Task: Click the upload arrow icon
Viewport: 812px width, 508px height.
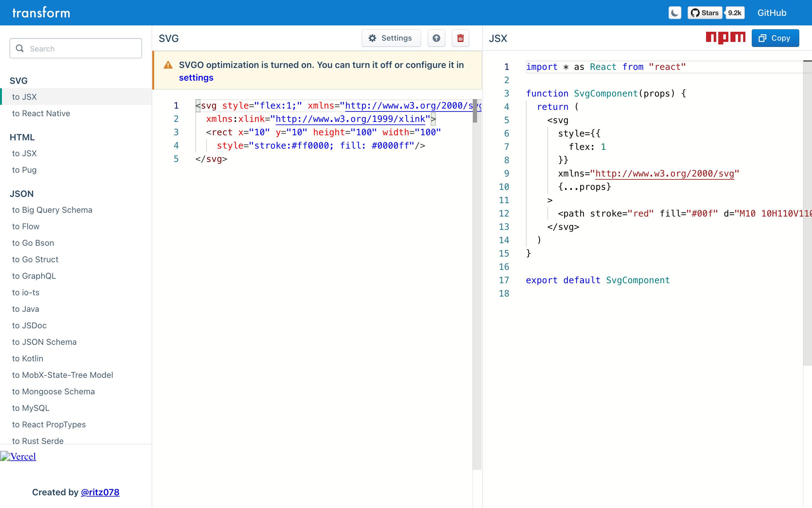Action: pyautogui.click(x=436, y=38)
